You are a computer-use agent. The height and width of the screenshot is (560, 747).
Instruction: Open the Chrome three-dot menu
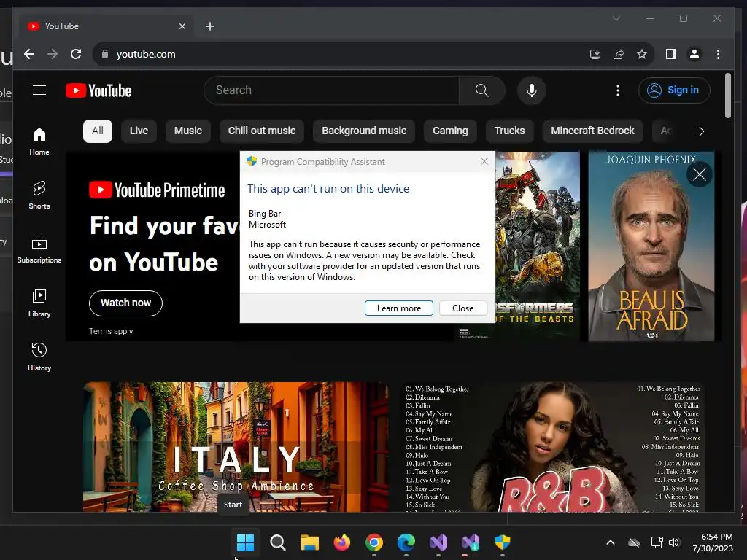point(718,54)
